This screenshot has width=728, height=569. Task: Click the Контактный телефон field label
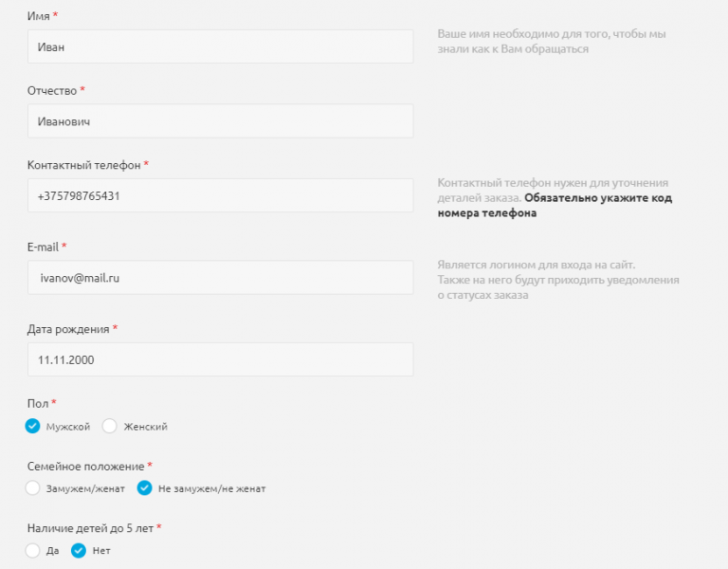pos(84,165)
